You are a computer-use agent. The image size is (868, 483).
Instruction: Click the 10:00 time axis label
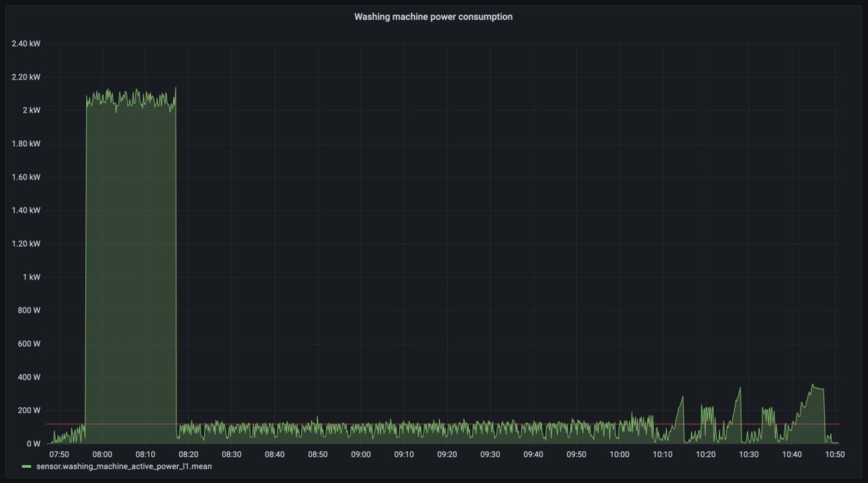pos(619,454)
